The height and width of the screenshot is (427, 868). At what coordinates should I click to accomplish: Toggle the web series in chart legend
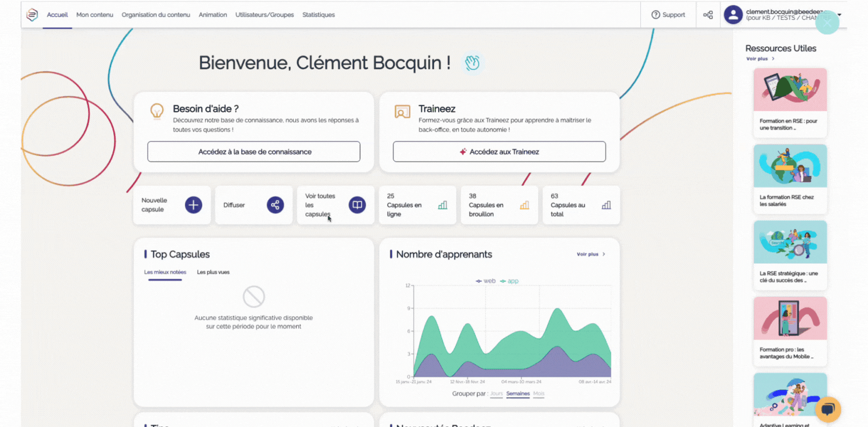pos(486,281)
